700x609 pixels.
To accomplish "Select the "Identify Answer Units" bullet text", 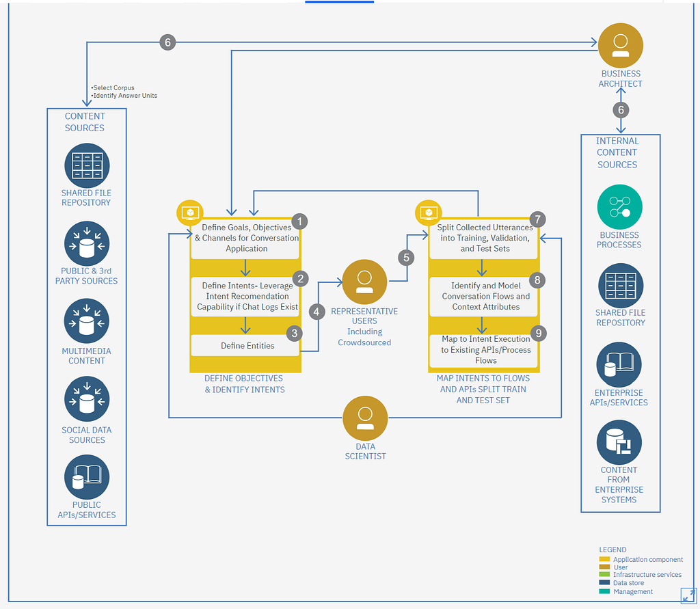I will (x=124, y=96).
